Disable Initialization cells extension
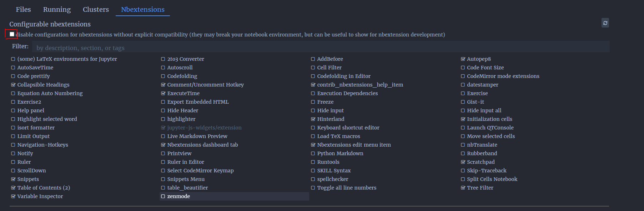 463,119
